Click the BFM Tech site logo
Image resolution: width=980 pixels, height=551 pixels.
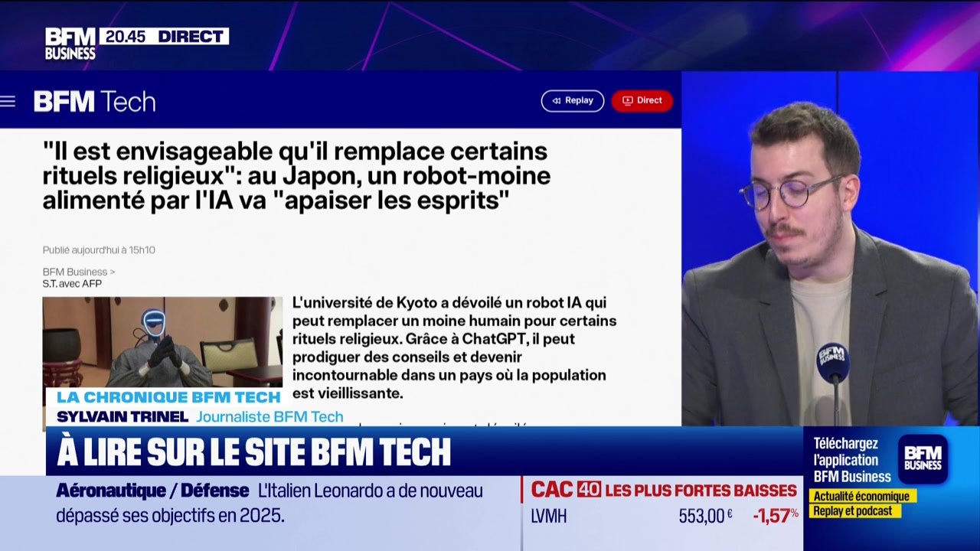click(94, 101)
